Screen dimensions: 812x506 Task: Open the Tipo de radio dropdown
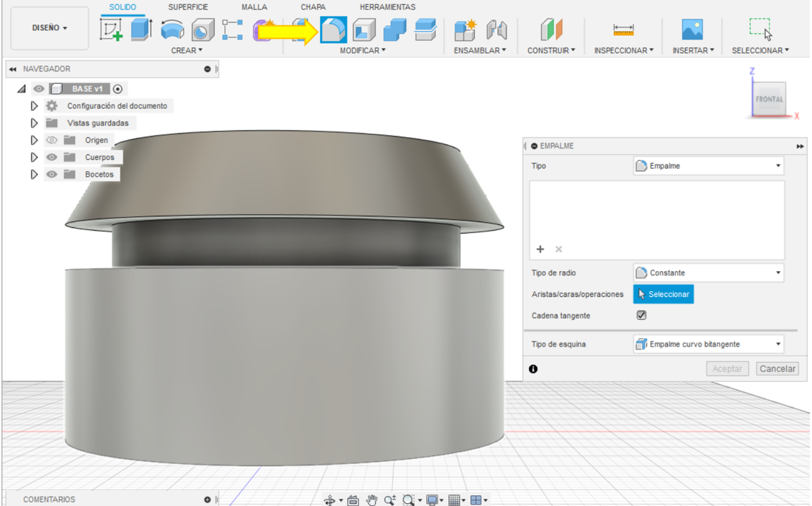(708, 272)
